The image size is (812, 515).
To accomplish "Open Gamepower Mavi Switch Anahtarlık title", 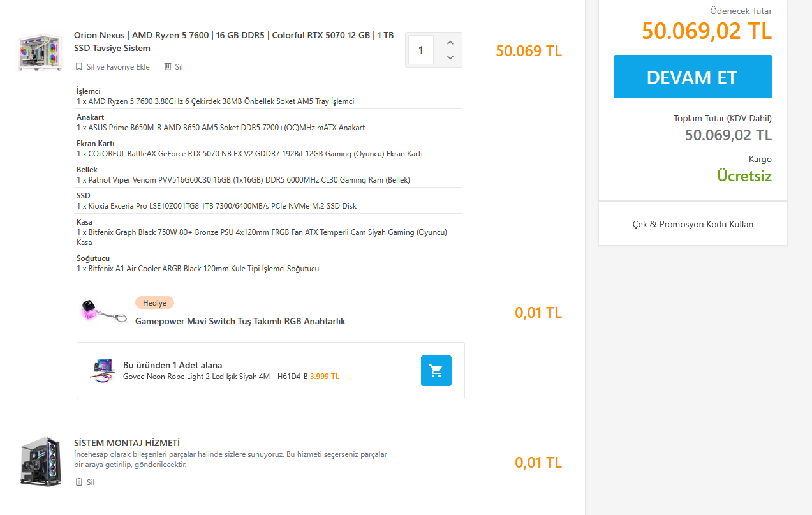I will point(240,321).
